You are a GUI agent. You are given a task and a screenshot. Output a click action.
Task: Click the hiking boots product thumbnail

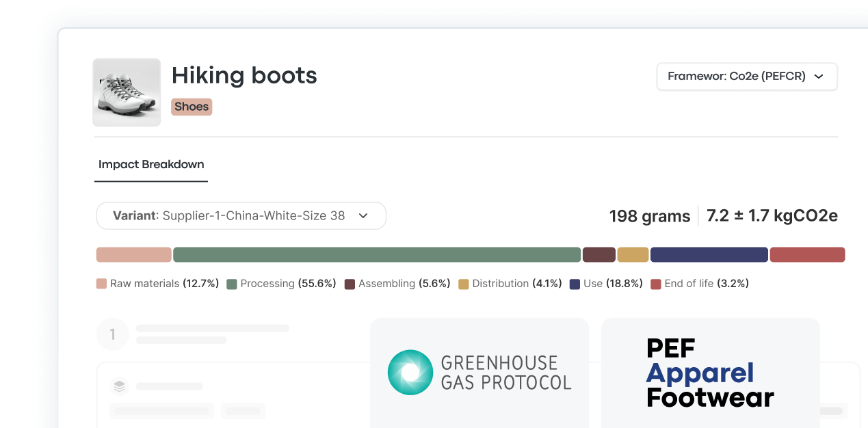(x=127, y=92)
